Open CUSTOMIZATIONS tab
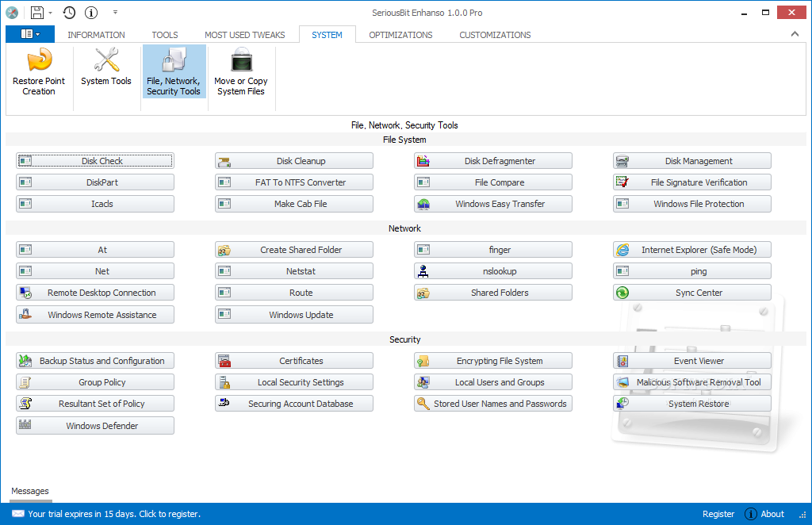This screenshot has height=525, width=812. coord(495,35)
